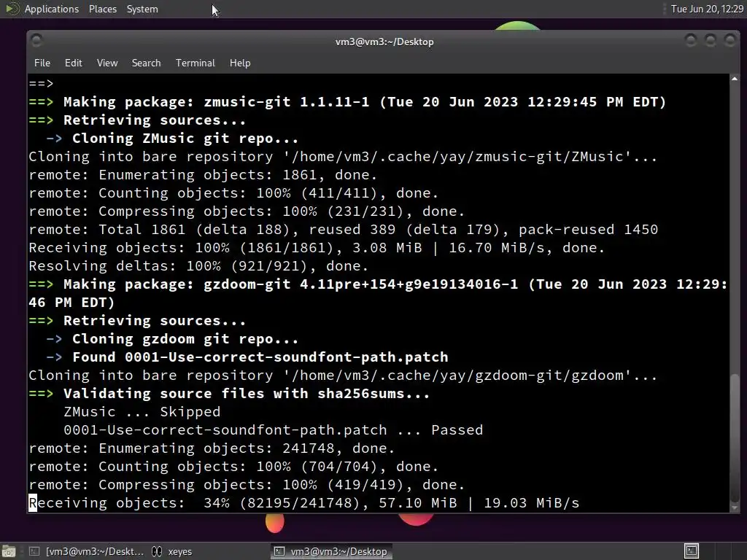Screen dimensions: 747x560
Task: Click the terminal window menu button at title bar left
Action: tap(36, 41)
